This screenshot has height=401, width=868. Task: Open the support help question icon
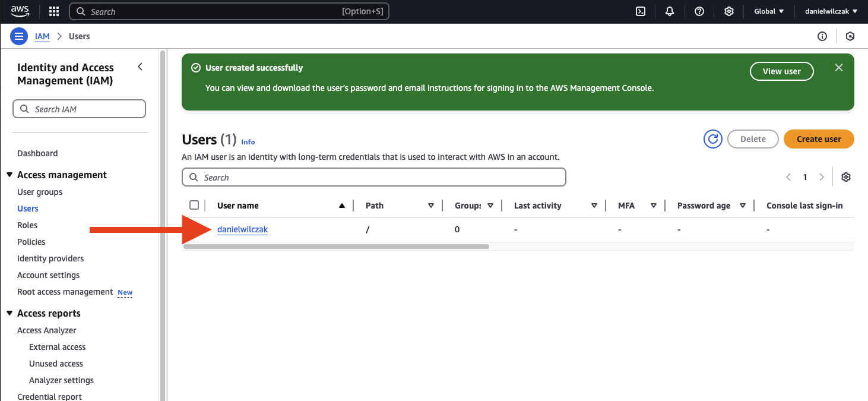point(699,11)
